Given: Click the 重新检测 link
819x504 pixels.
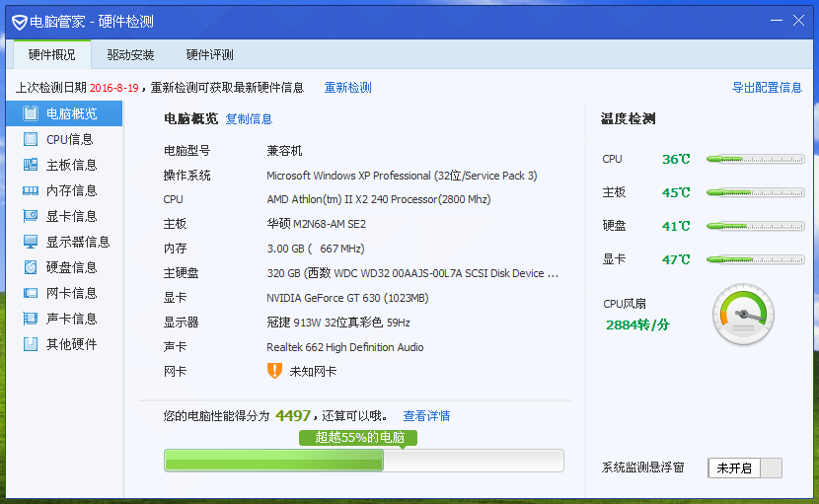Looking at the screenshot, I should [348, 87].
